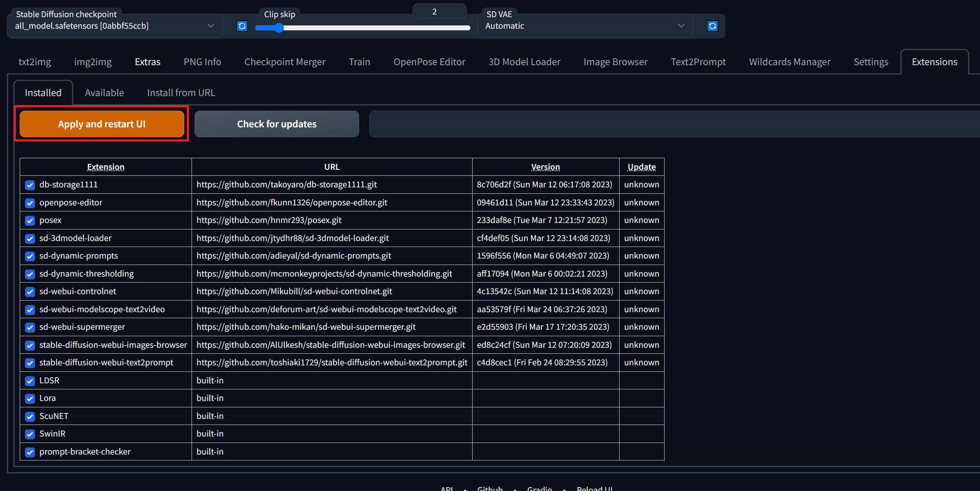Open the Install from URL tab
Viewport: 980px width, 491px height.
[181, 92]
